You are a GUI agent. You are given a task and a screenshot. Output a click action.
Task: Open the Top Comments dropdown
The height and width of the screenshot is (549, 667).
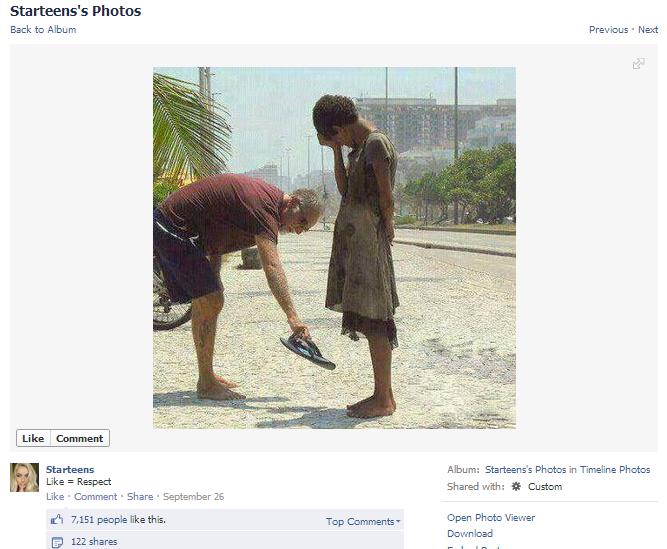click(x=363, y=521)
